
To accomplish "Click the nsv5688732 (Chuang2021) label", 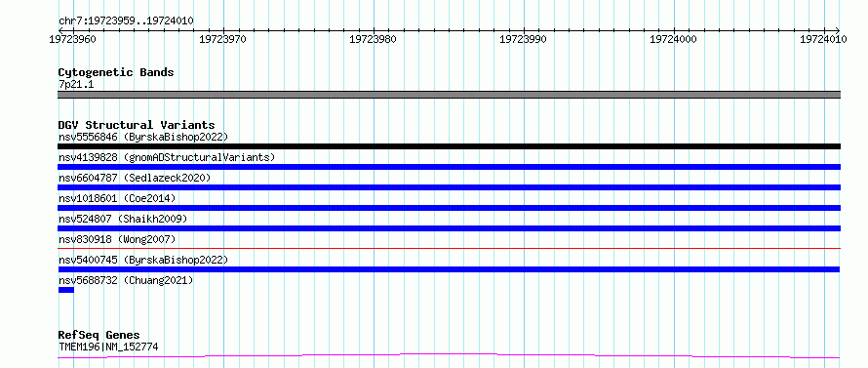I will pyautogui.click(x=126, y=280).
